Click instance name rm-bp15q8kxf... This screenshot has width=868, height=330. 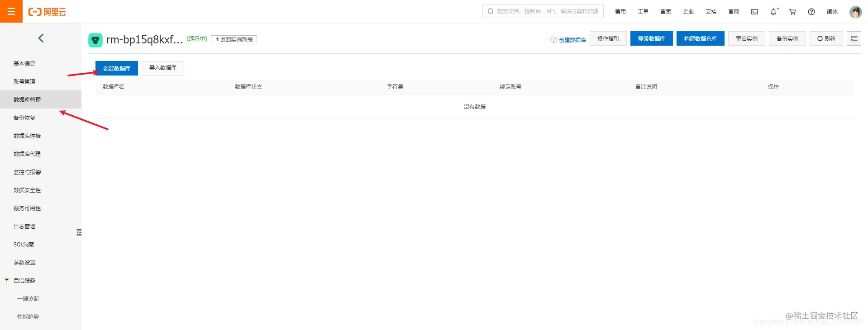click(144, 40)
